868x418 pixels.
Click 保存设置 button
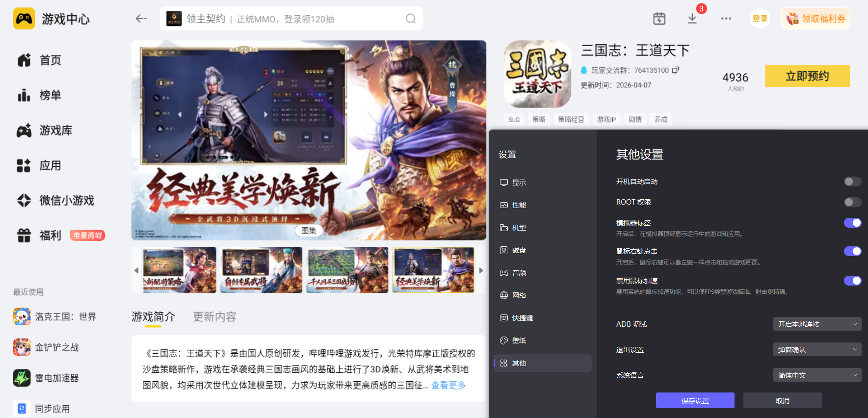pyautogui.click(x=695, y=400)
